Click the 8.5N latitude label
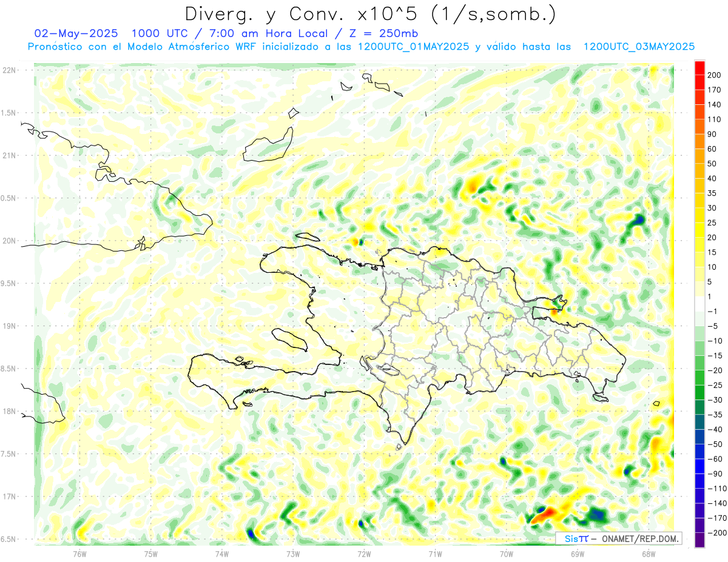Viewport: 728px width, 562px height. point(8,369)
